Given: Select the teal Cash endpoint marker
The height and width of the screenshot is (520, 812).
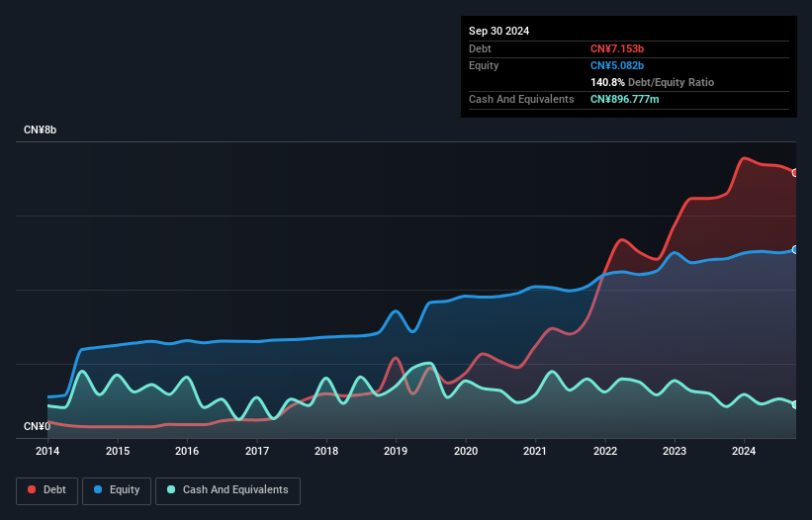Looking at the screenshot, I should coord(795,404).
